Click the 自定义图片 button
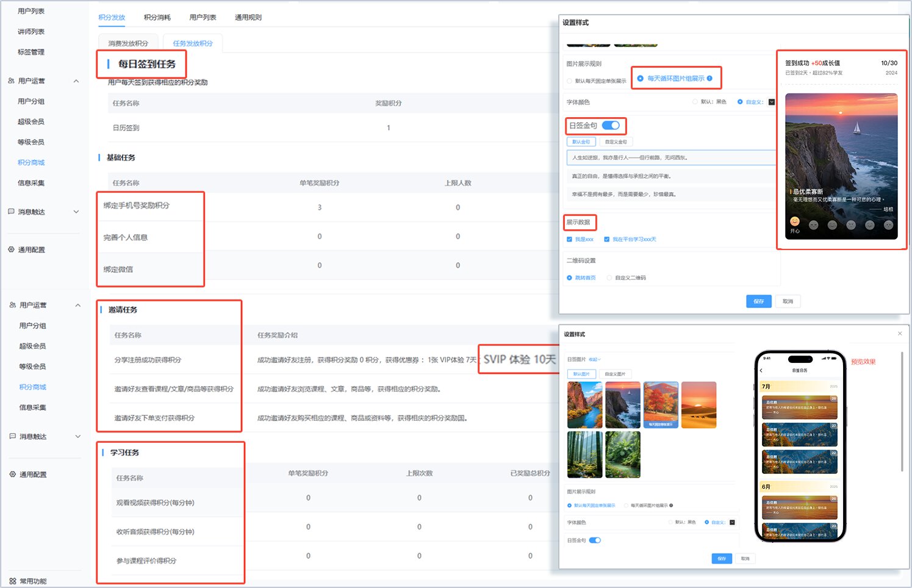 click(615, 374)
